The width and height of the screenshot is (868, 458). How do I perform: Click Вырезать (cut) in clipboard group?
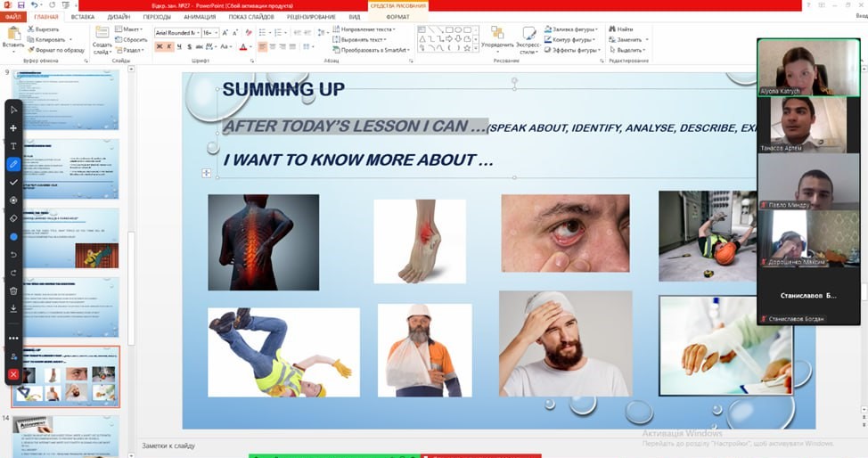click(43, 29)
